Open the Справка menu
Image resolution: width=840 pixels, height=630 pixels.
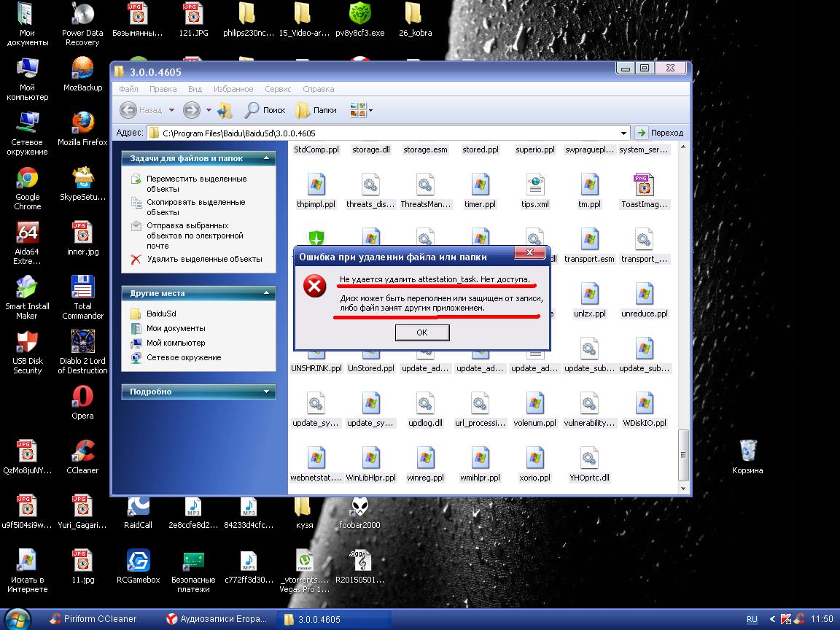point(318,89)
